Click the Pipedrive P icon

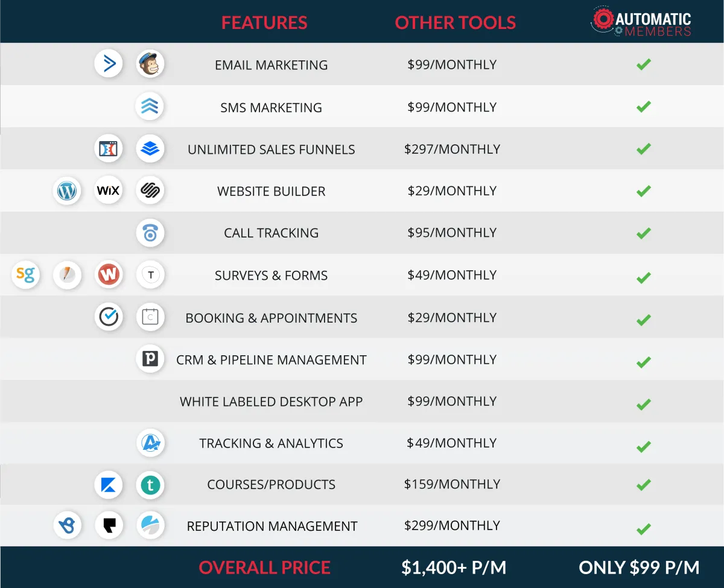click(x=150, y=359)
